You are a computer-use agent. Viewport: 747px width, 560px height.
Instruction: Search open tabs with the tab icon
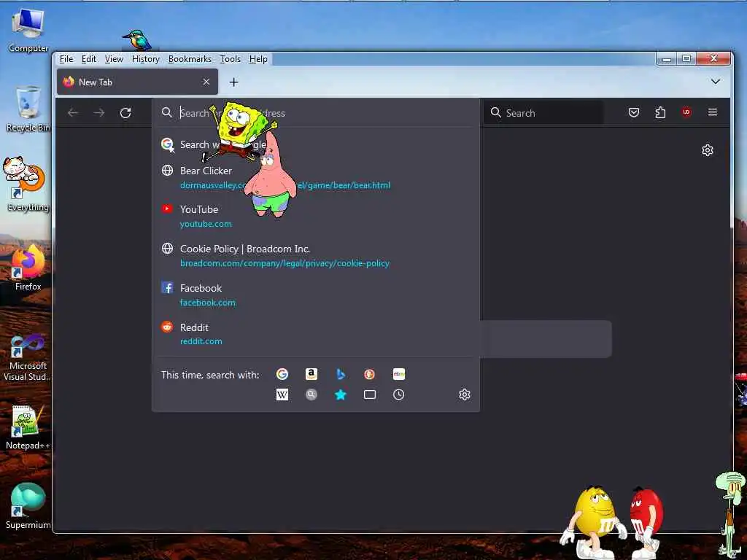(x=370, y=394)
